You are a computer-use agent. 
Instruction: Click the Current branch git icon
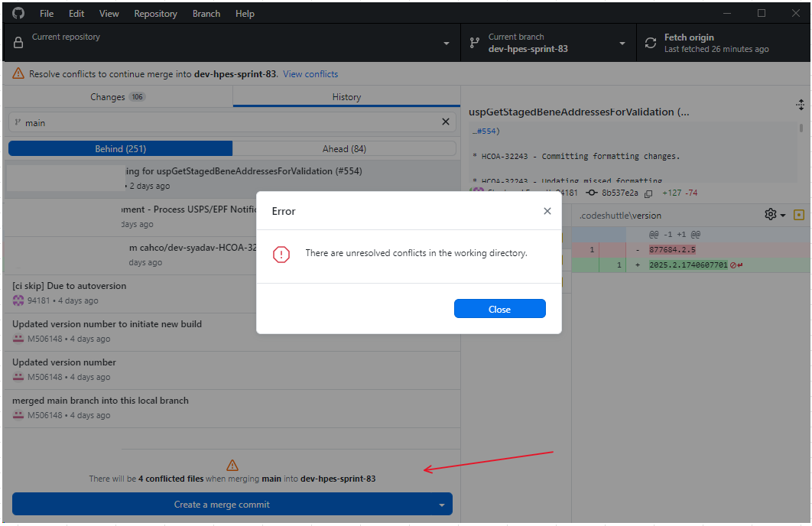474,43
